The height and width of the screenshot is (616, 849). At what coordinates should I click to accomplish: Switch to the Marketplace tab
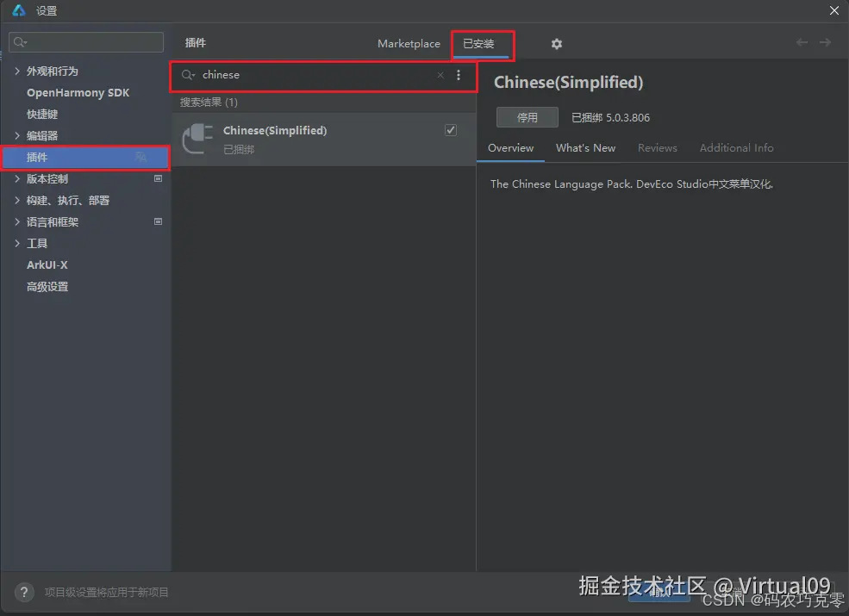409,44
